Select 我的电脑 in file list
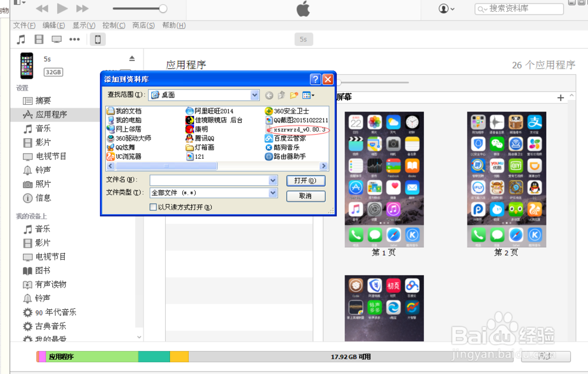The image size is (588, 374). (x=125, y=120)
